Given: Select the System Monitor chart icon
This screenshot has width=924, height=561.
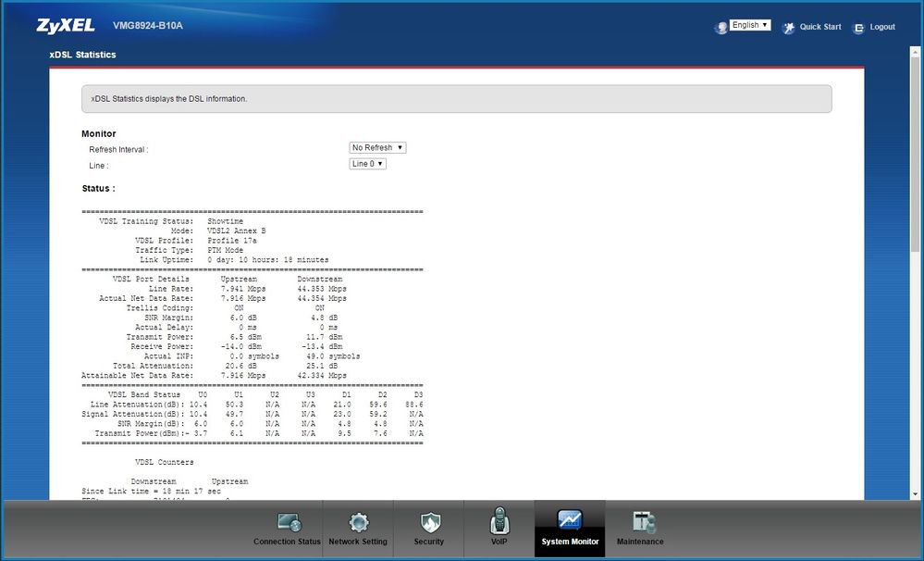Looking at the screenshot, I should pyautogui.click(x=569, y=520).
